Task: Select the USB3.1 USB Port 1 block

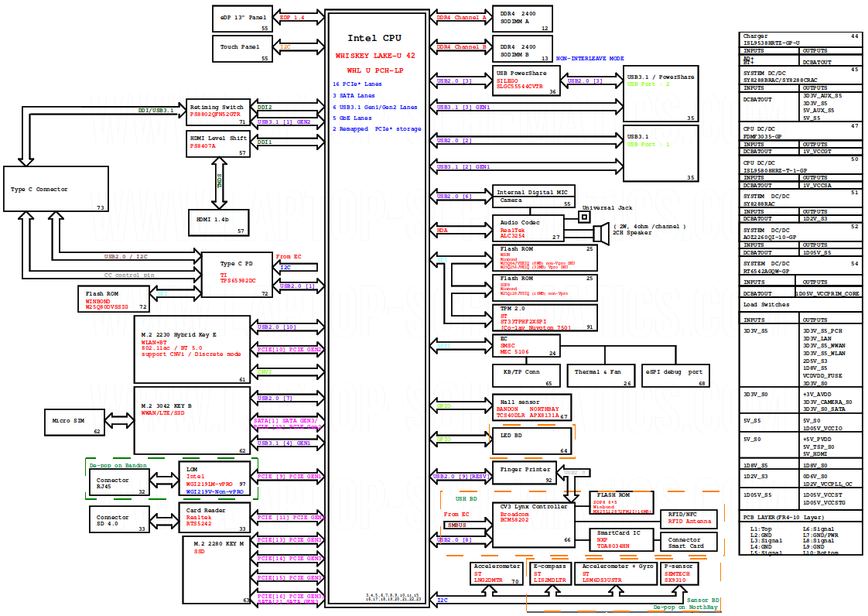Action: coord(661,153)
